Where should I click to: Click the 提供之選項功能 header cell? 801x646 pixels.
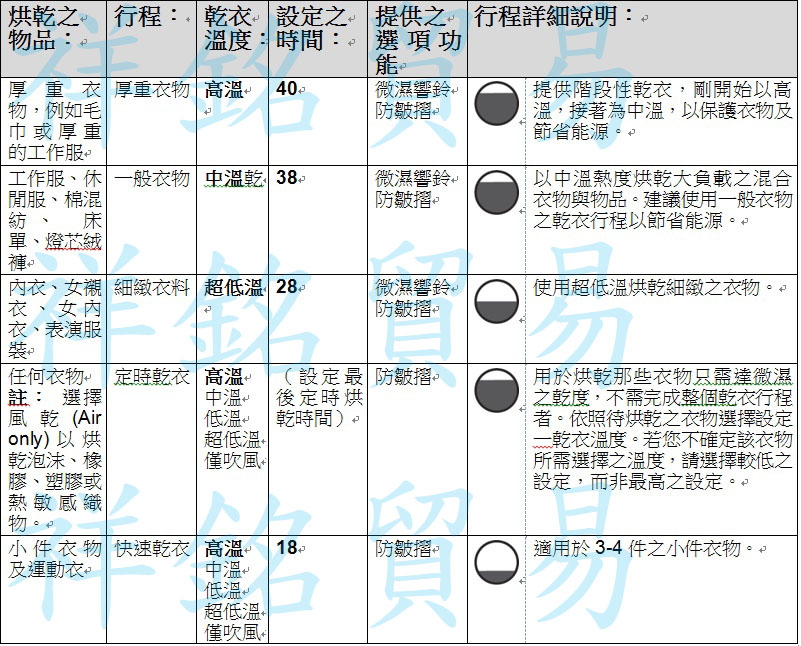[417, 40]
